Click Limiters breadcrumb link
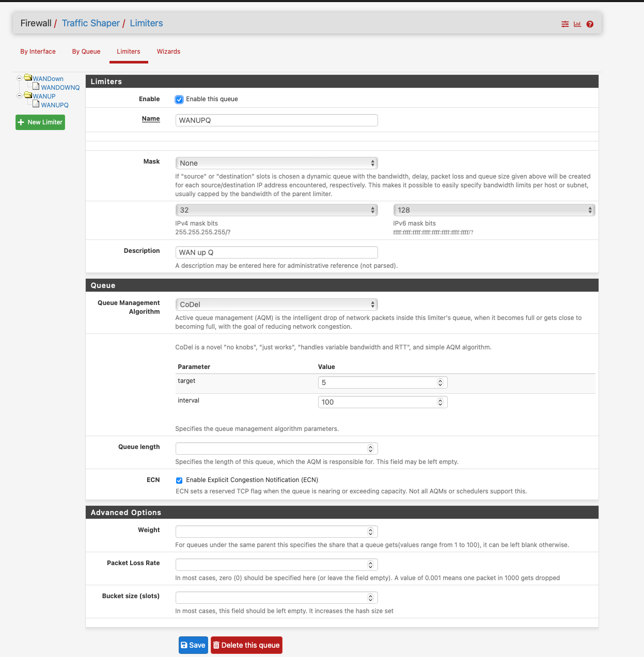This screenshot has height=657, width=644. (147, 23)
